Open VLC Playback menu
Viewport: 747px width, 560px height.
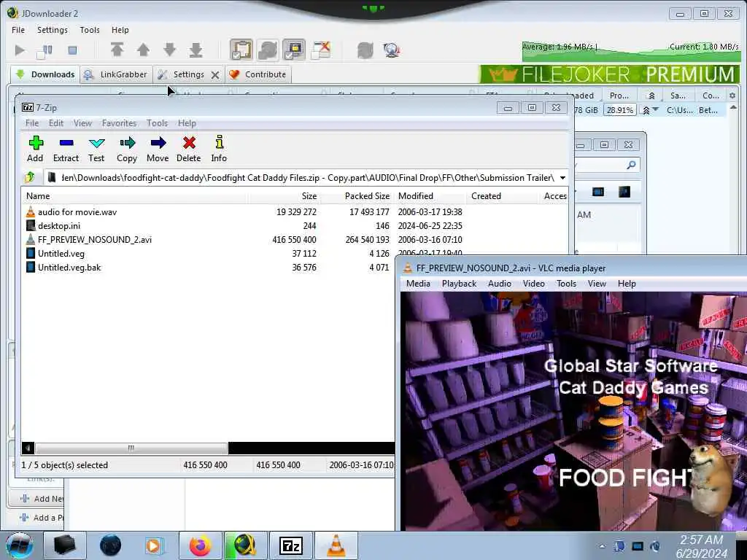(x=460, y=284)
